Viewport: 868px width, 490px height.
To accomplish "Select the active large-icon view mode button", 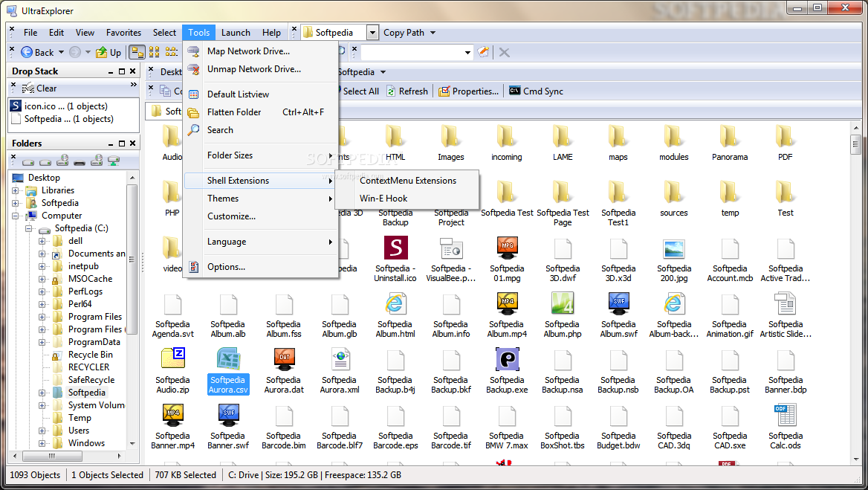I will coord(137,52).
